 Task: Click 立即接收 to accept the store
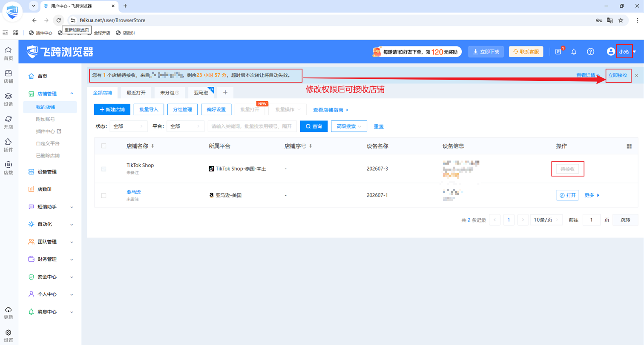click(x=618, y=75)
